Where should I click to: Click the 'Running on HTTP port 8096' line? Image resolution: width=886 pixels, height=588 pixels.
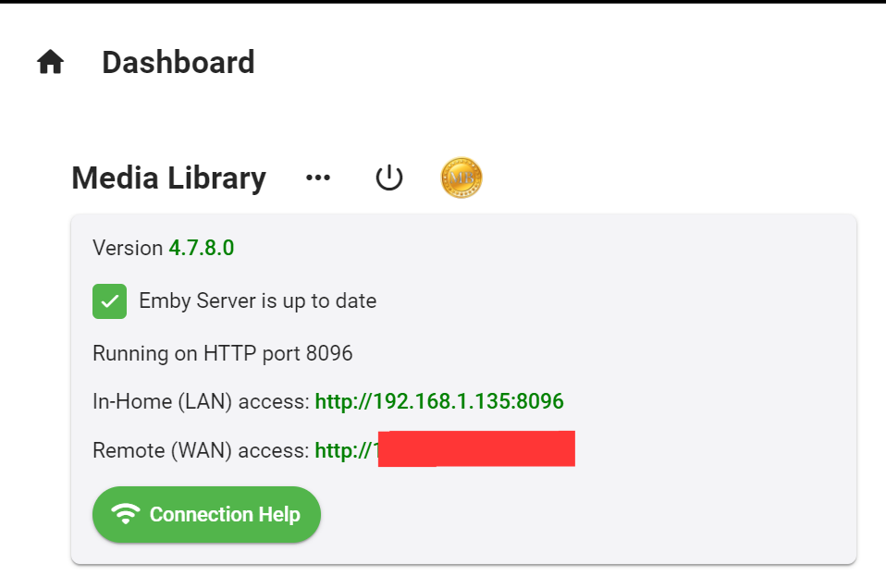click(222, 353)
